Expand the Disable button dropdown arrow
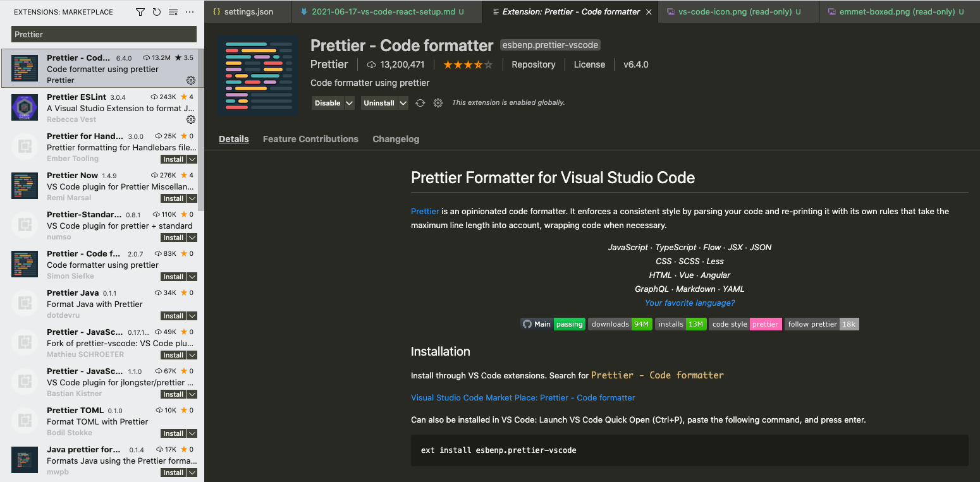The image size is (980, 482). (350, 103)
